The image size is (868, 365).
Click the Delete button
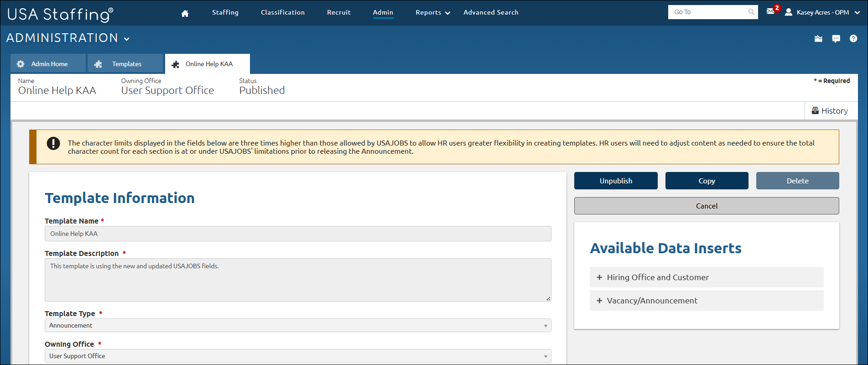pyautogui.click(x=797, y=181)
